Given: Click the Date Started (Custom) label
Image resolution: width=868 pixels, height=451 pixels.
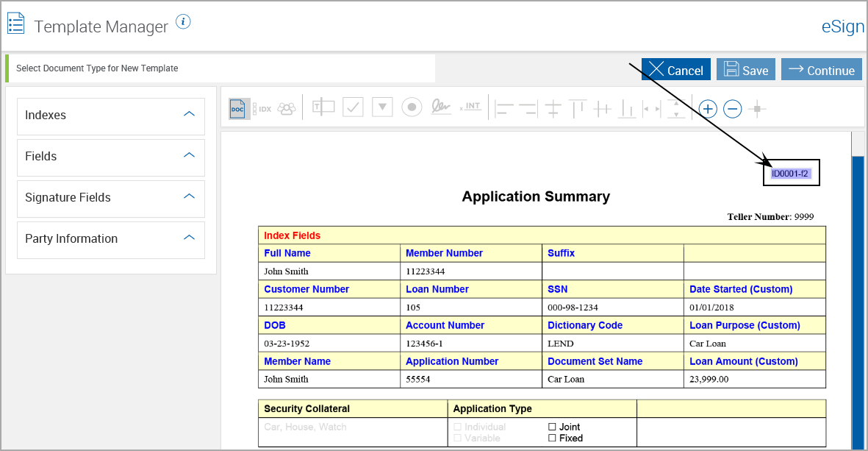Looking at the screenshot, I should (741, 289).
